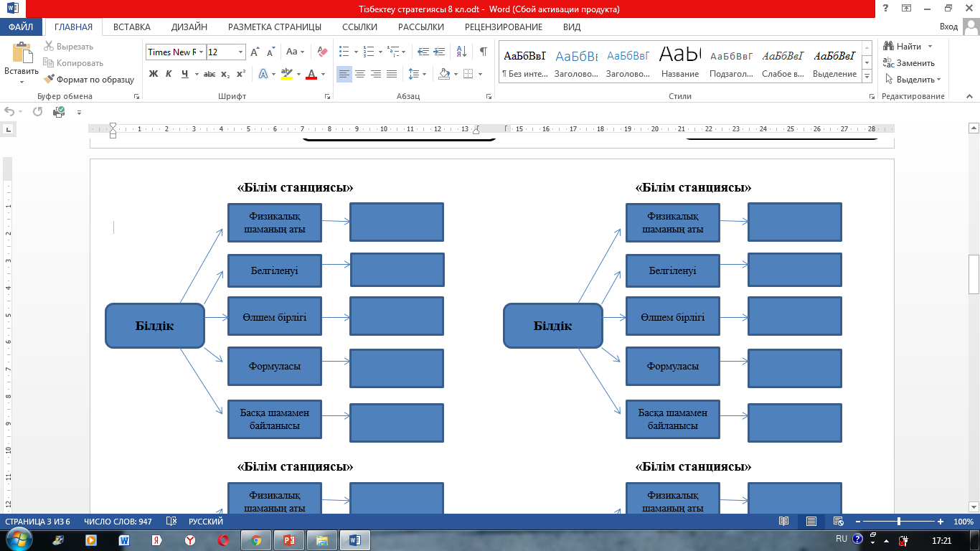
Task: Clear all formatting with the eraser icon
Action: click(x=321, y=52)
